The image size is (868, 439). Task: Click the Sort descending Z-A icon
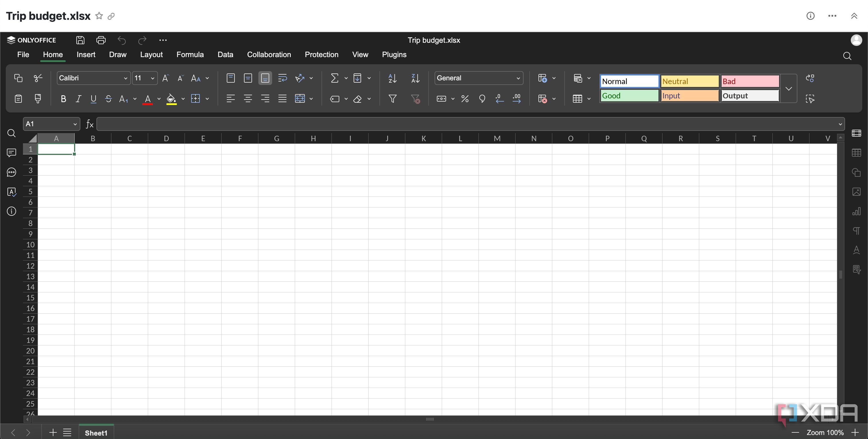[x=415, y=78]
